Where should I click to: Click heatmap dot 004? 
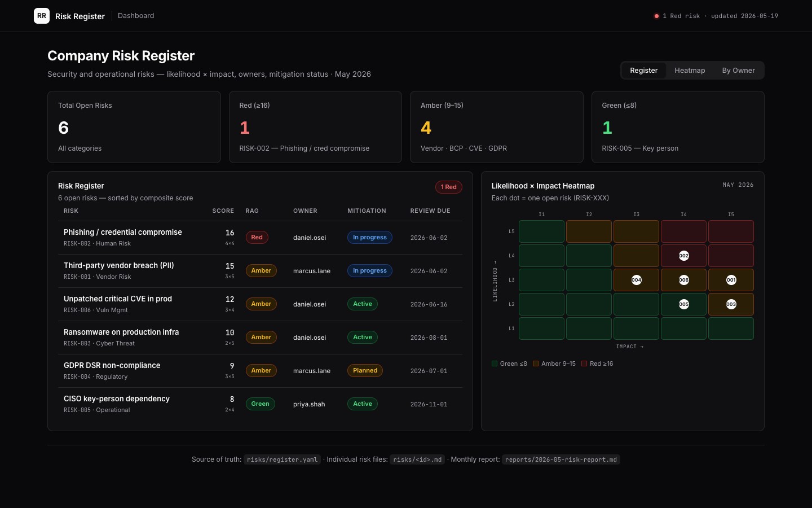point(636,280)
